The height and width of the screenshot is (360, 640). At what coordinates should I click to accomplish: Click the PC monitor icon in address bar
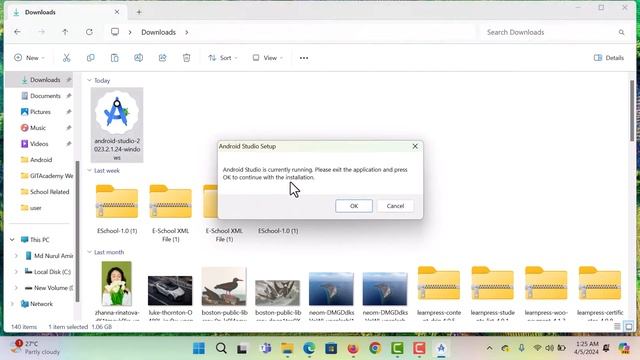click(x=115, y=32)
